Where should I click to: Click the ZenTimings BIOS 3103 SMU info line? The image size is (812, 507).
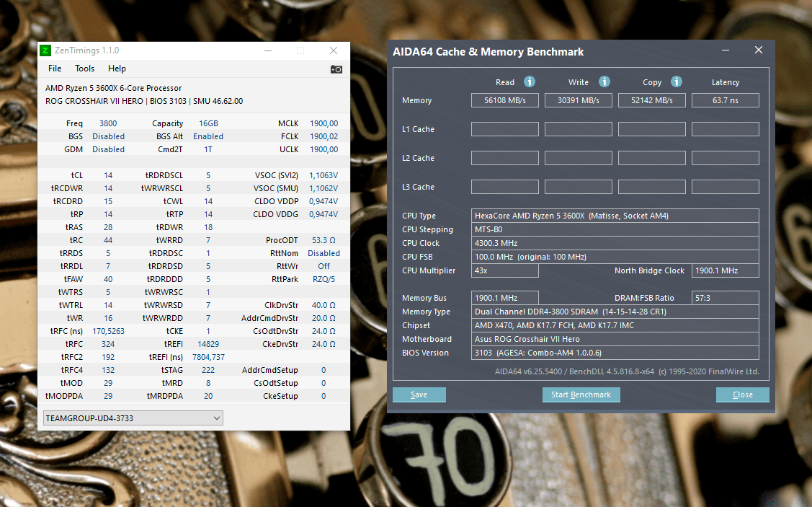pyautogui.click(x=144, y=101)
